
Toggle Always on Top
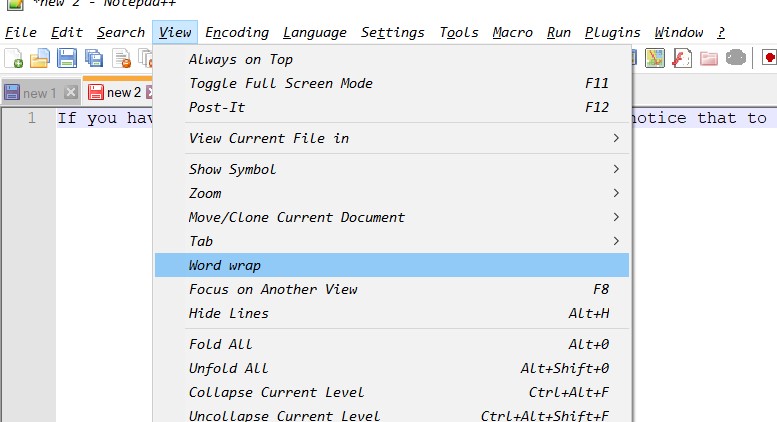point(391,59)
